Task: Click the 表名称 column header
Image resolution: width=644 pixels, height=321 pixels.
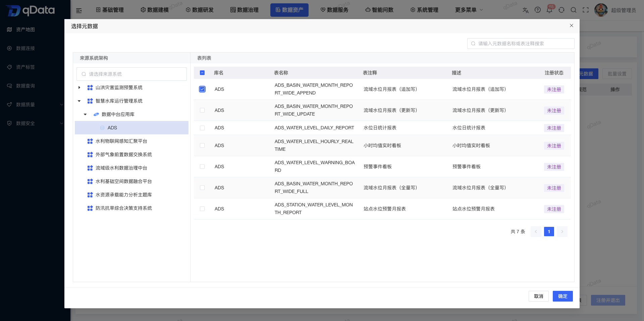Action: click(281, 73)
